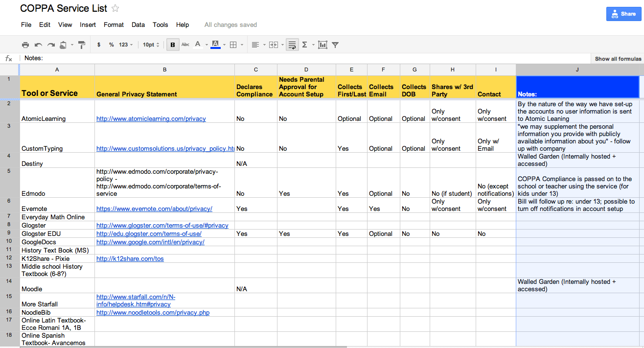Screen dimensions: 644x348
Task: Select the 'Edmodo' cell
Action: click(57, 183)
